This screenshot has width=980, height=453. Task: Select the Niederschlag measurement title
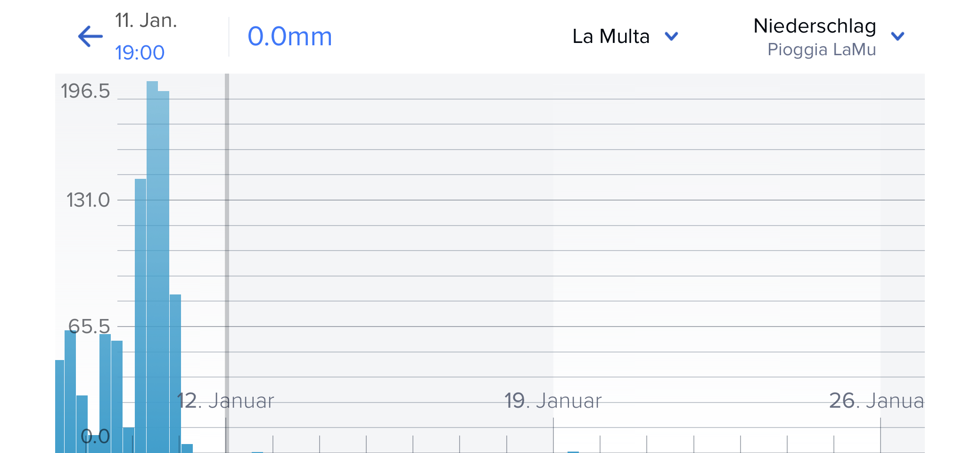point(815,26)
